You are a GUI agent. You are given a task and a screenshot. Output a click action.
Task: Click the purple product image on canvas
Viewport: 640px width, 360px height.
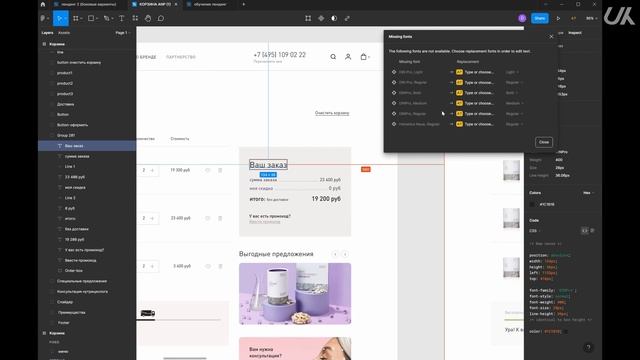click(295, 294)
